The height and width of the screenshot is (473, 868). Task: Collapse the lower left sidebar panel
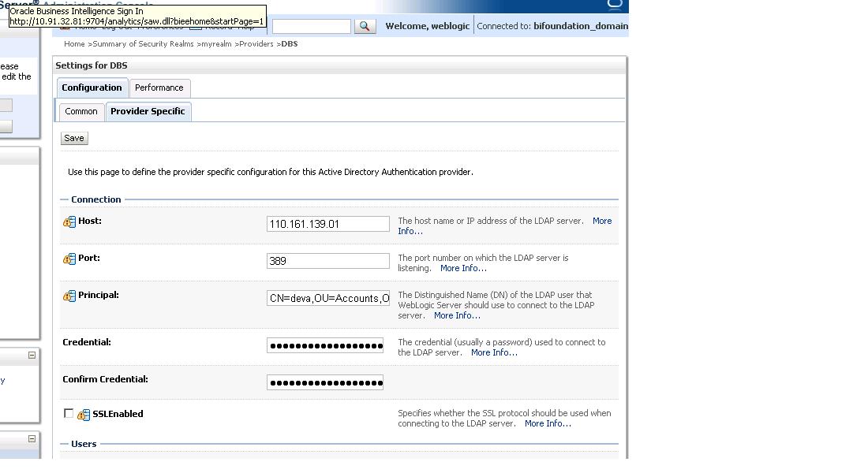click(x=32, y=438)
